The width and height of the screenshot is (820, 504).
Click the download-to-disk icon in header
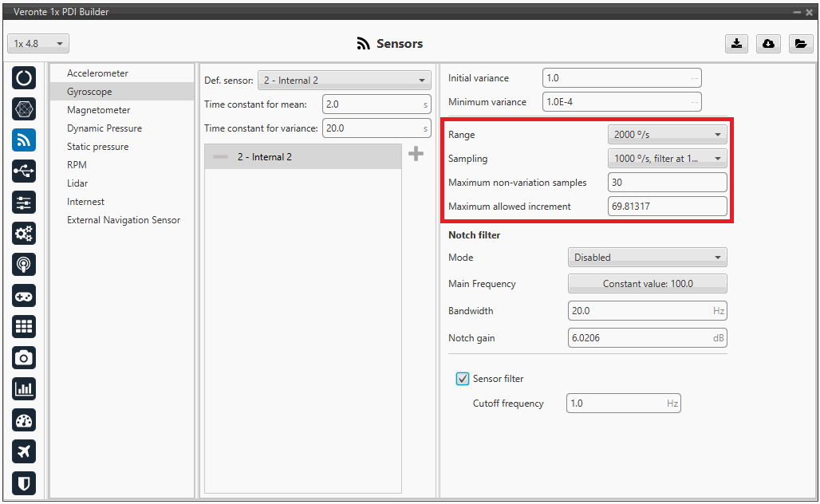coord(736,44)
